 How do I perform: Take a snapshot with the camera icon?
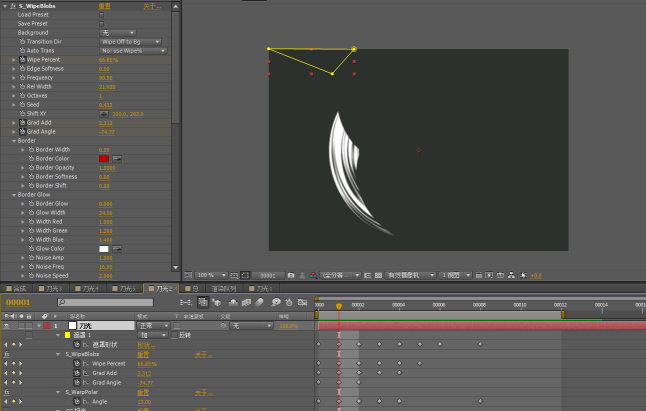pos(291,275)
